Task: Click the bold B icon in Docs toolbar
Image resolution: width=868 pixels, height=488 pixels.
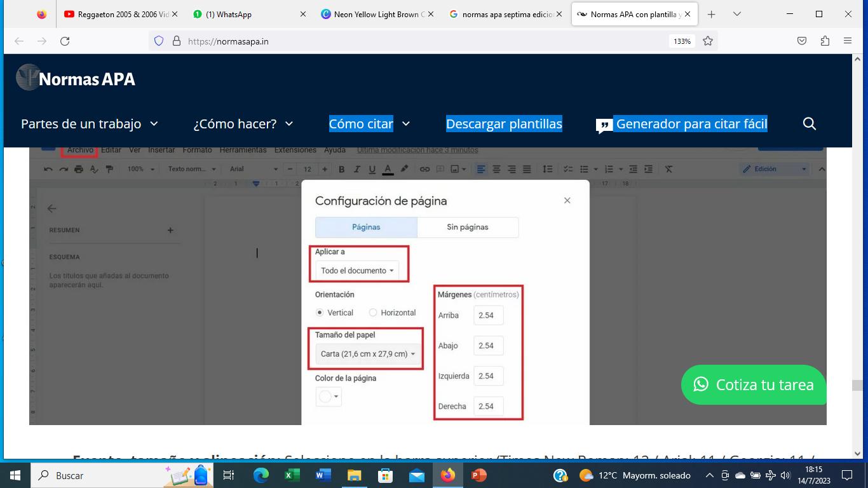Action: [341, 169]
